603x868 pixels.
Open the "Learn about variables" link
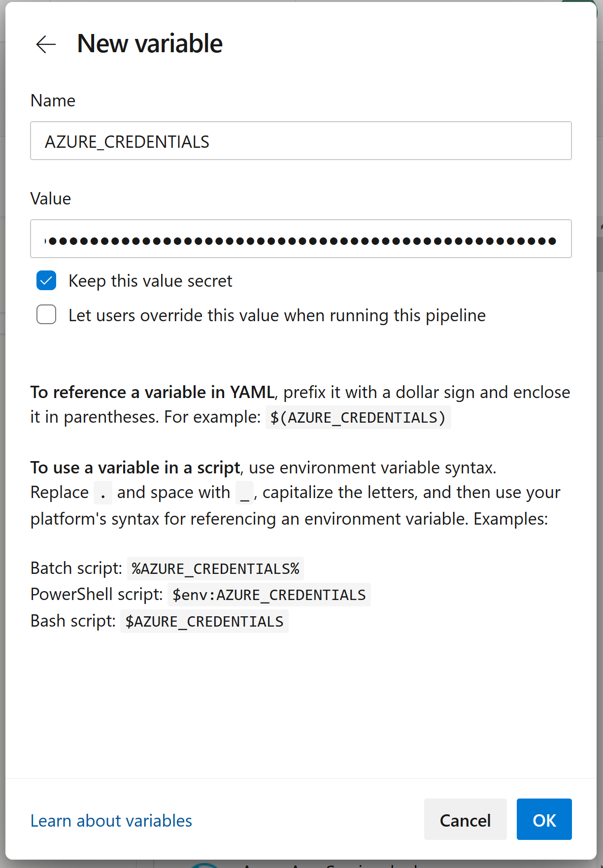click(x=111, y=820)
